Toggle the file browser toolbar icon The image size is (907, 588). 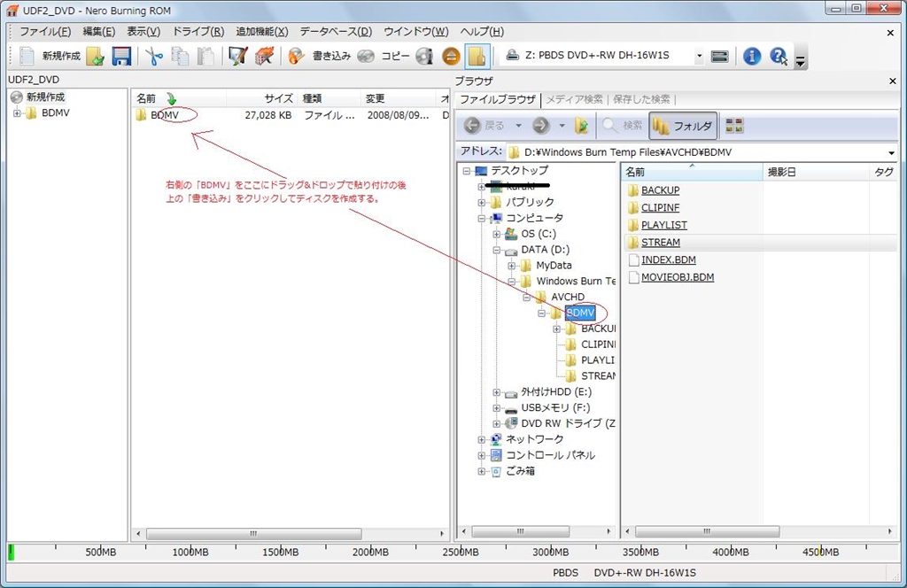[477, 56]
